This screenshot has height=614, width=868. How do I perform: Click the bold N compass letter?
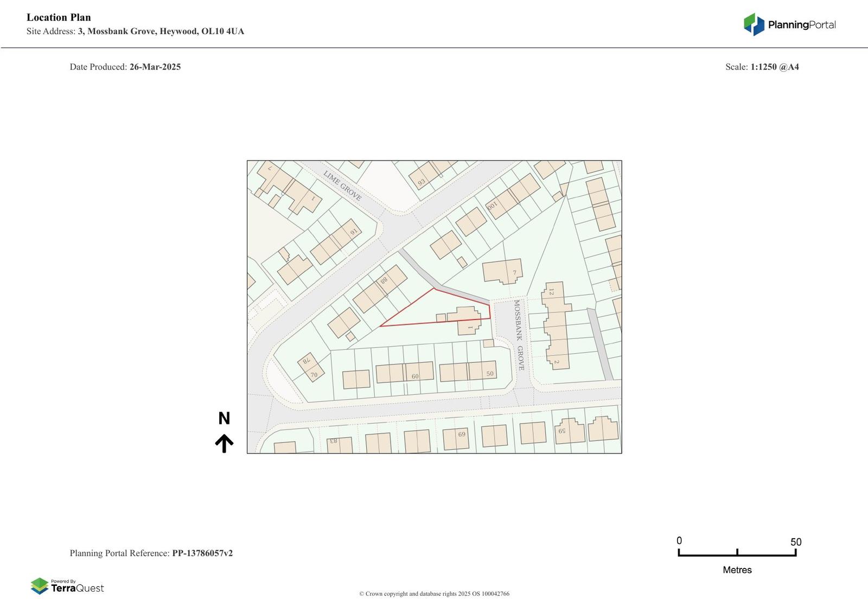coord(224,418)
